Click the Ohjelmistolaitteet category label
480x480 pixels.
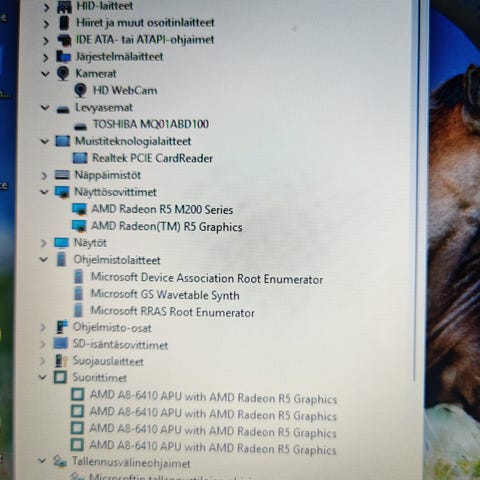117,260
